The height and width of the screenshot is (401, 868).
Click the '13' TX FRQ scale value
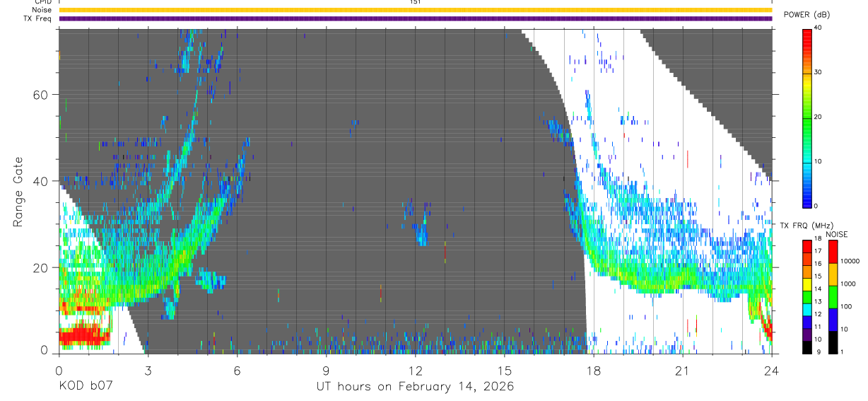pos(818,302)
